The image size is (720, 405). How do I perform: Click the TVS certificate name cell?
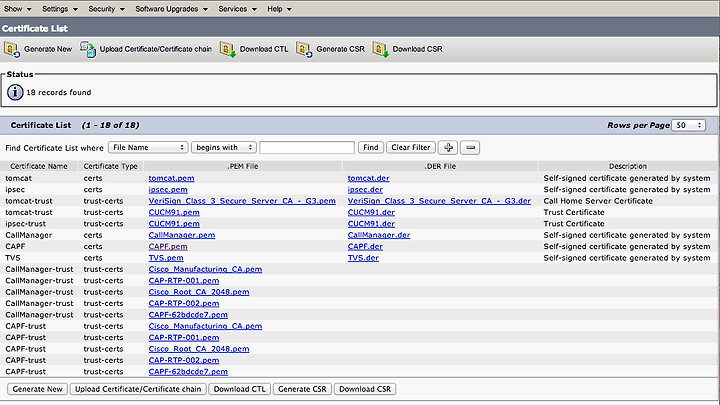tap(13, 258)
